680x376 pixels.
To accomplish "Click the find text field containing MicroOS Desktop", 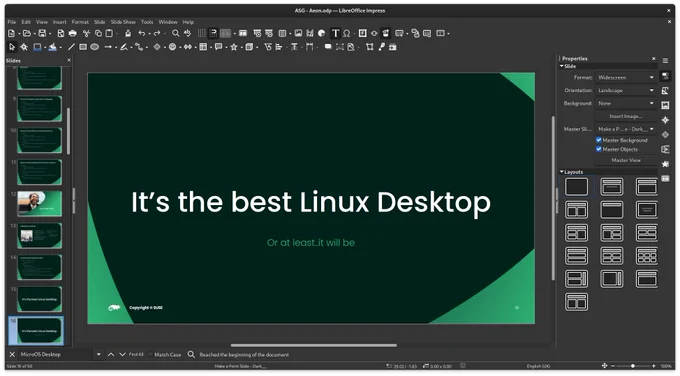I will pos(56,355).
